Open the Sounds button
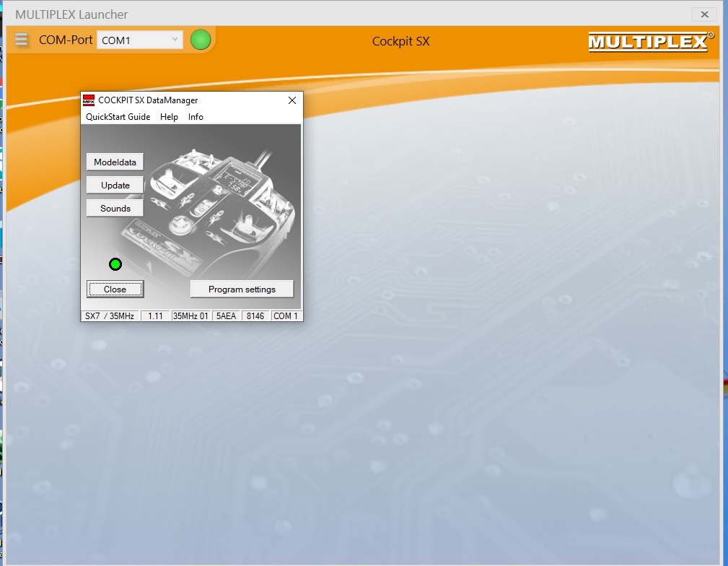This screenshot has width=728, height=566. [115, 209]
